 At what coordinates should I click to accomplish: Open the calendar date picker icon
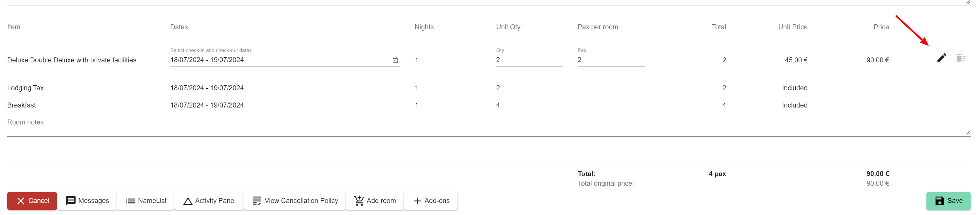point(395,60)
